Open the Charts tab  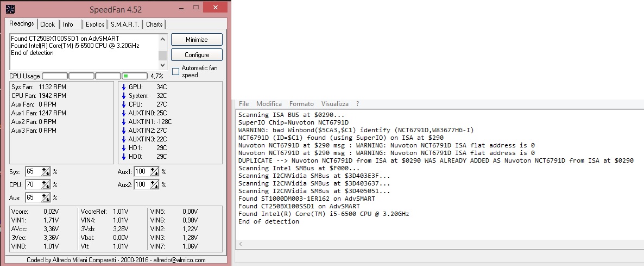[154, 24]
